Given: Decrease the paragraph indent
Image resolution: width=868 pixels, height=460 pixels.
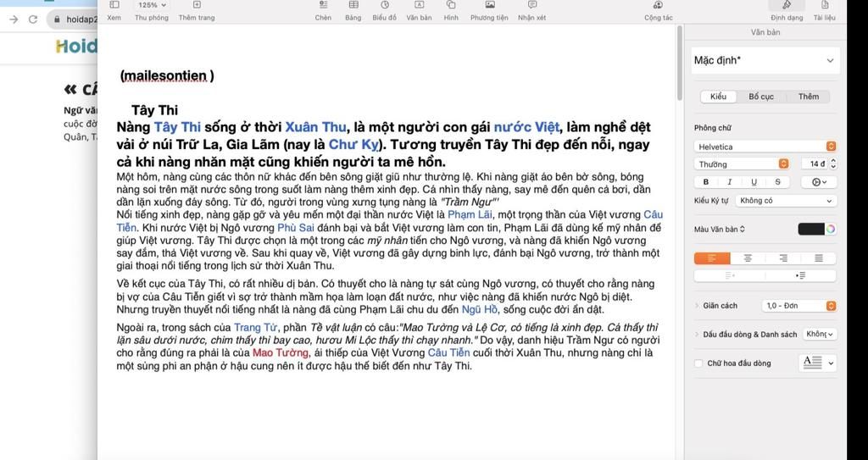Looking at the screenshot, I should coord(730,275).
